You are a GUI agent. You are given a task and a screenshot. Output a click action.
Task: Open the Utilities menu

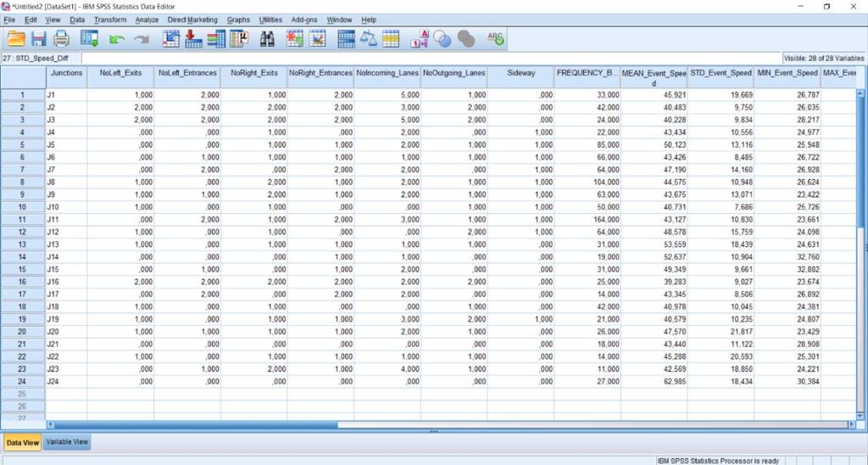pos(270,20)
